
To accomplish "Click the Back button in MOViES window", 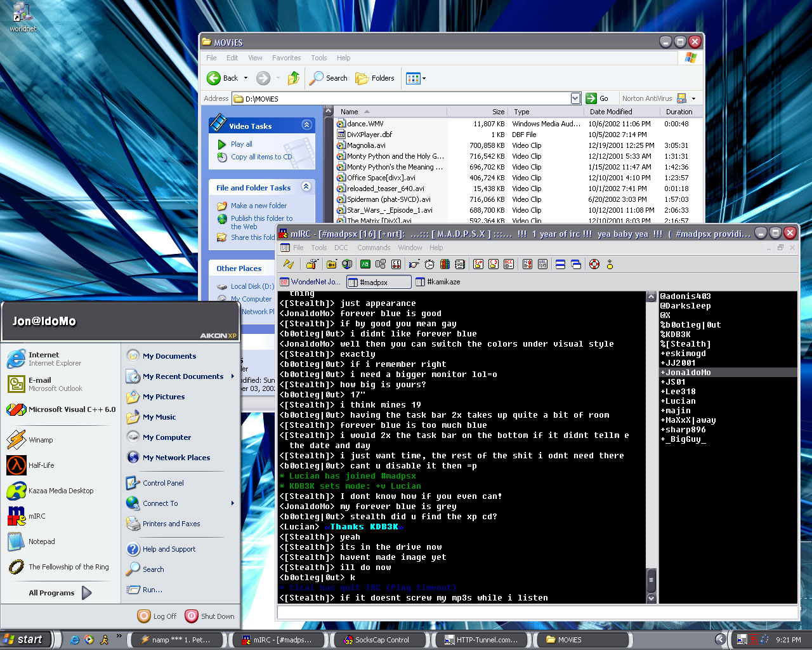I will pyautogui.click(x=223, y=78).
